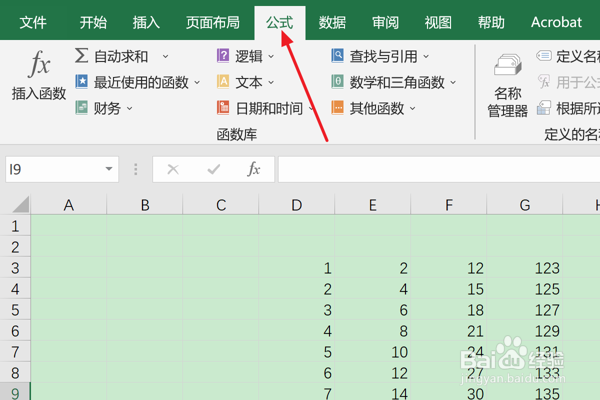Expand the Logical (逻辑) dropdown arrow
The image size is (600, 400).
point(271,56)
